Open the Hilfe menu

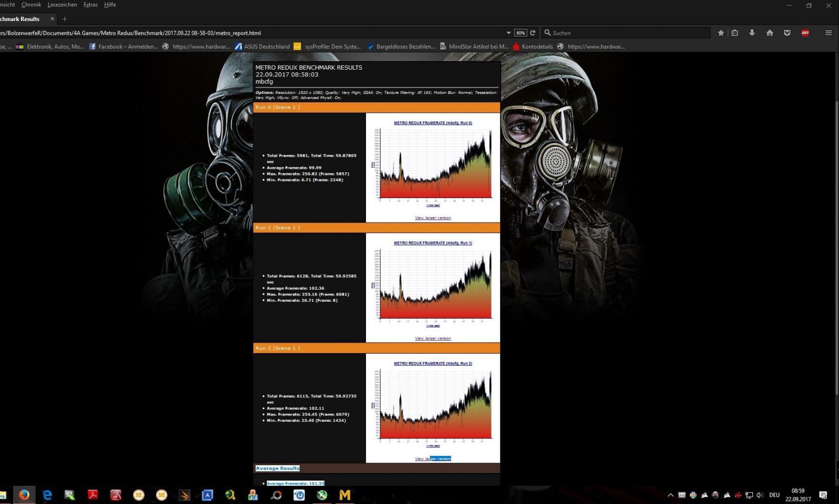click(110, 5)
